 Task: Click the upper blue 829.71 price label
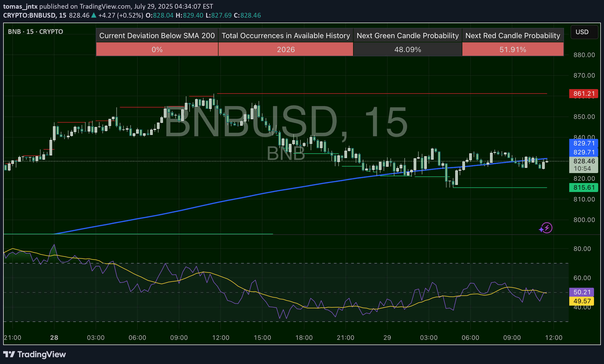(x=584, y=143)
